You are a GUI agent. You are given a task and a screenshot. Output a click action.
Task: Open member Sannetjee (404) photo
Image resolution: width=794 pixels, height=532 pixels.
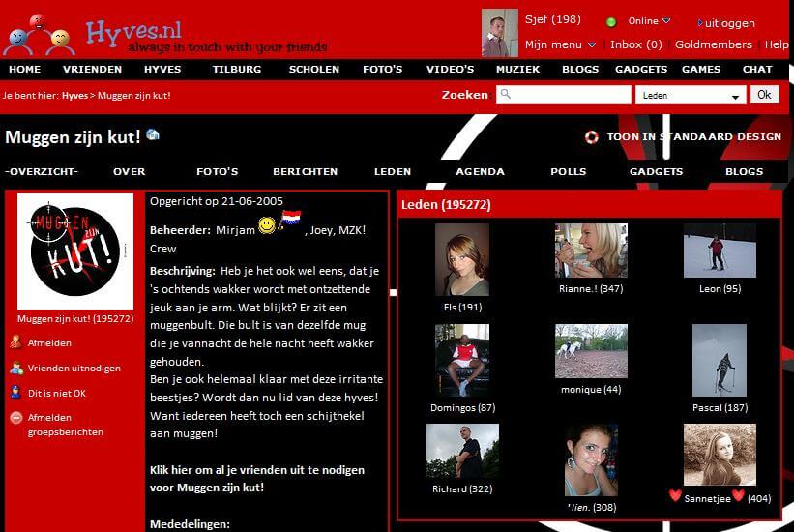pos(720,455)
